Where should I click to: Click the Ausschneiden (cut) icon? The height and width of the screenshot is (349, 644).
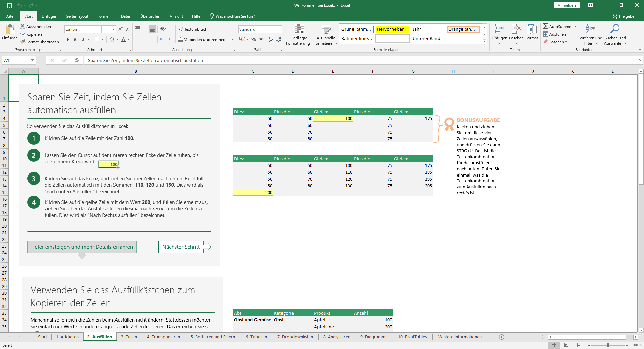pos(22,26)
